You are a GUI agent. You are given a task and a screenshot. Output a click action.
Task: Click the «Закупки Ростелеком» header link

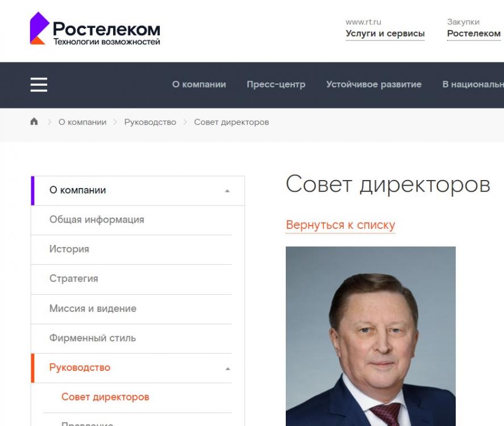[474, 28]
